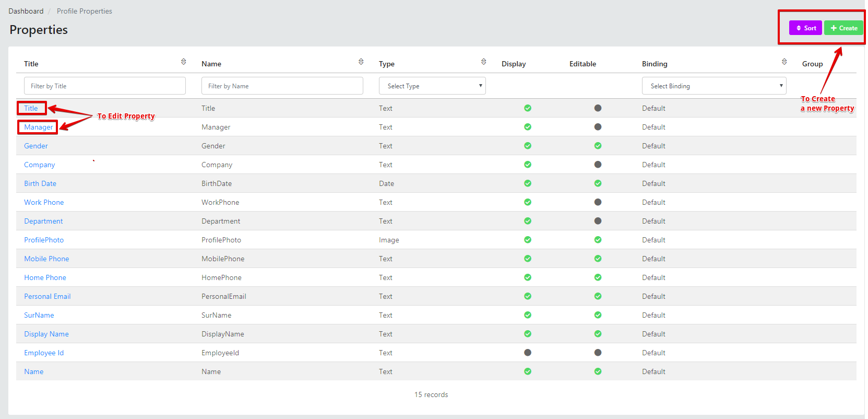Open the ProfilePhoto property link
868x419 pixels.
tap(44, 240)
